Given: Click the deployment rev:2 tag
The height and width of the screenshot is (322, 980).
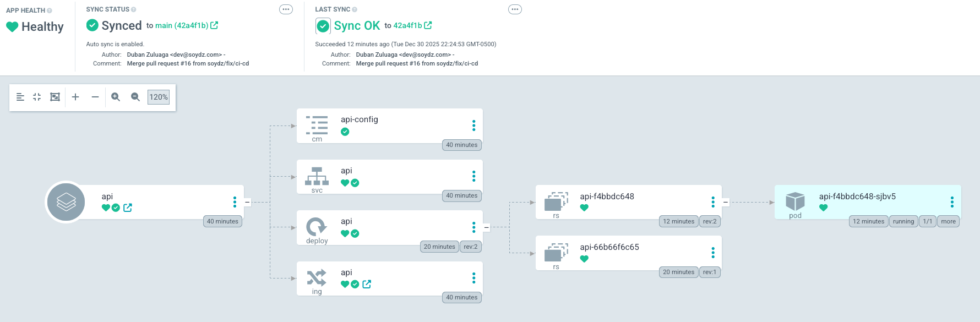Looking at the screenshot, I should coord(471,247).
